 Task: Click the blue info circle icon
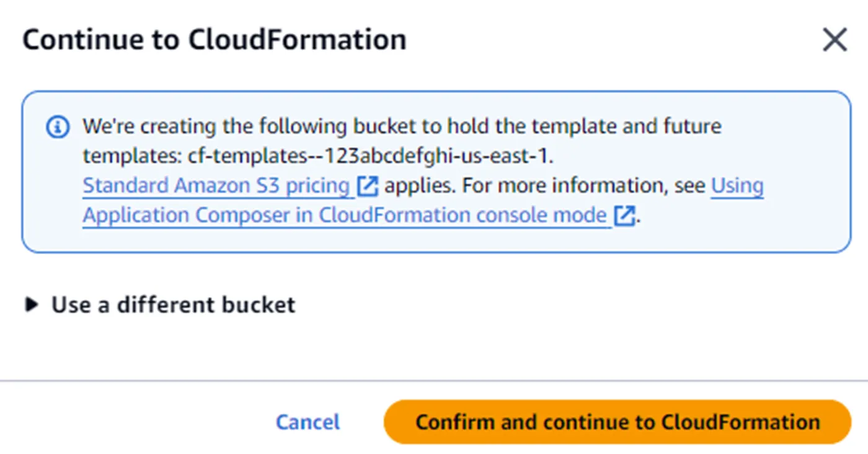click(x=58, y=128)
